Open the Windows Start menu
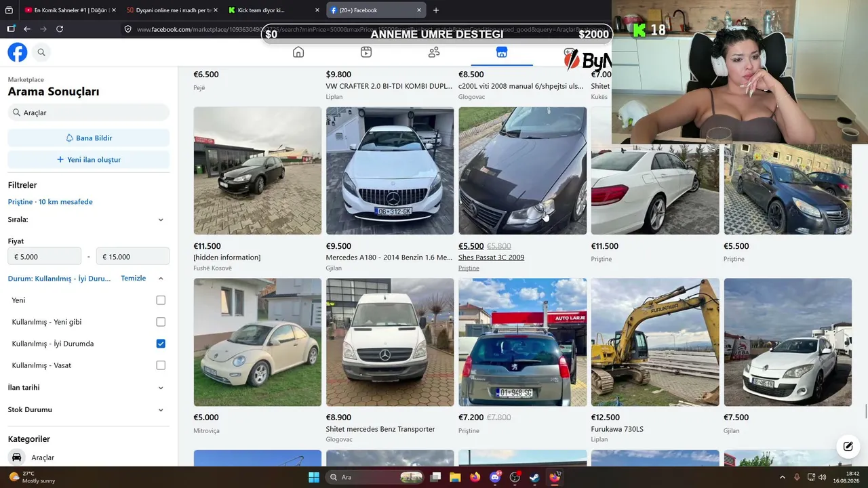The image size is (868, 488). [314, 477]
